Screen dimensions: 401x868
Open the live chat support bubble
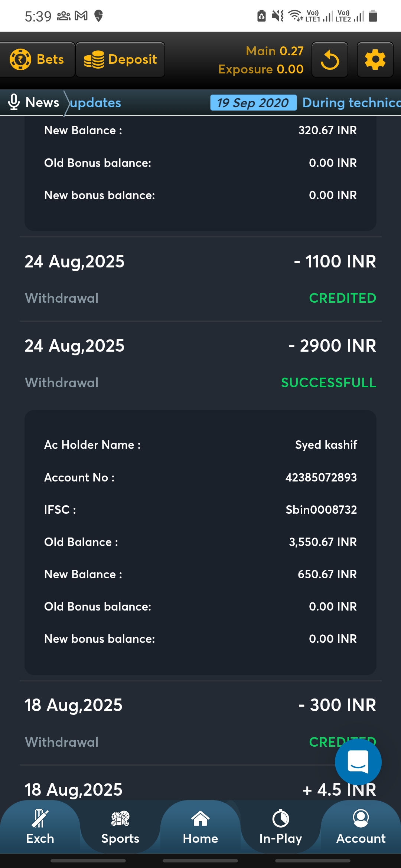pos(358,762)
